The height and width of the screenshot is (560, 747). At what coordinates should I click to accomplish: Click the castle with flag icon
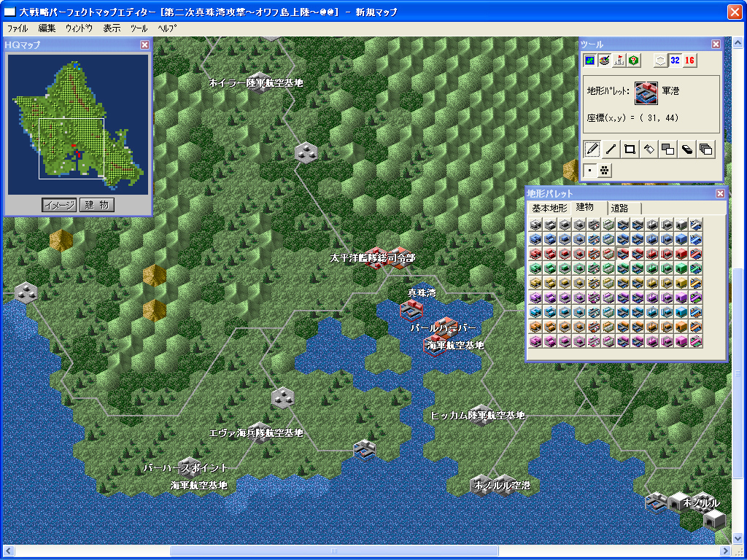(x=619, y=61)
